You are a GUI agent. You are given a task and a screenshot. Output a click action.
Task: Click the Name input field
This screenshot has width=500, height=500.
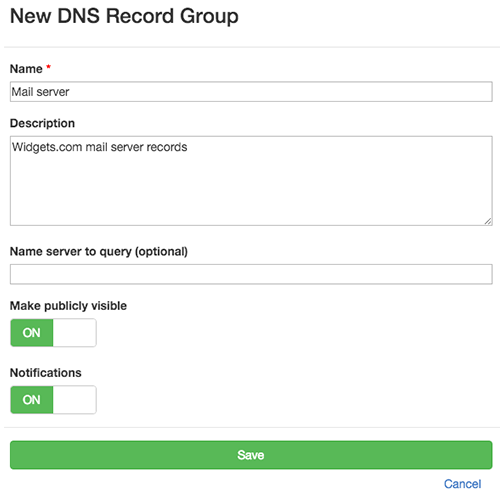tap(251, 92)
